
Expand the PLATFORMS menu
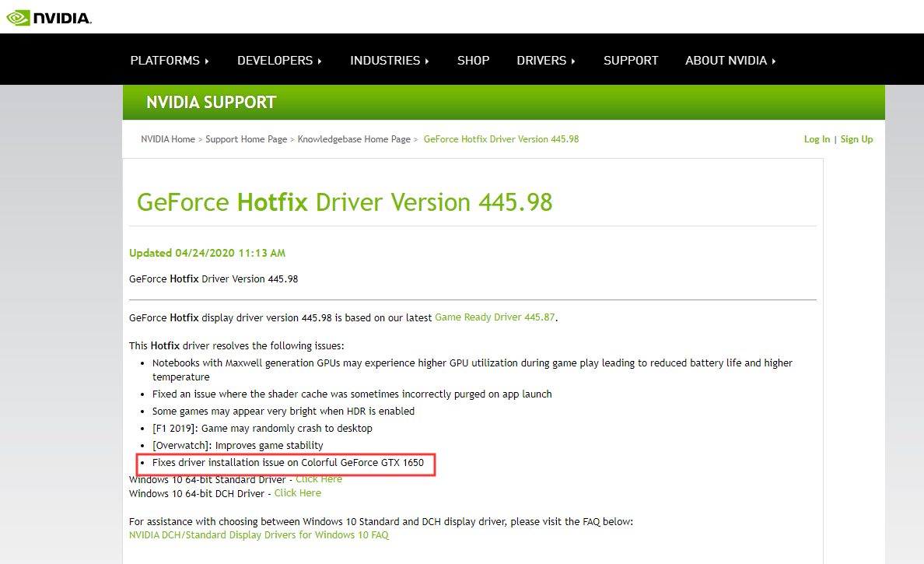[170, 61]
